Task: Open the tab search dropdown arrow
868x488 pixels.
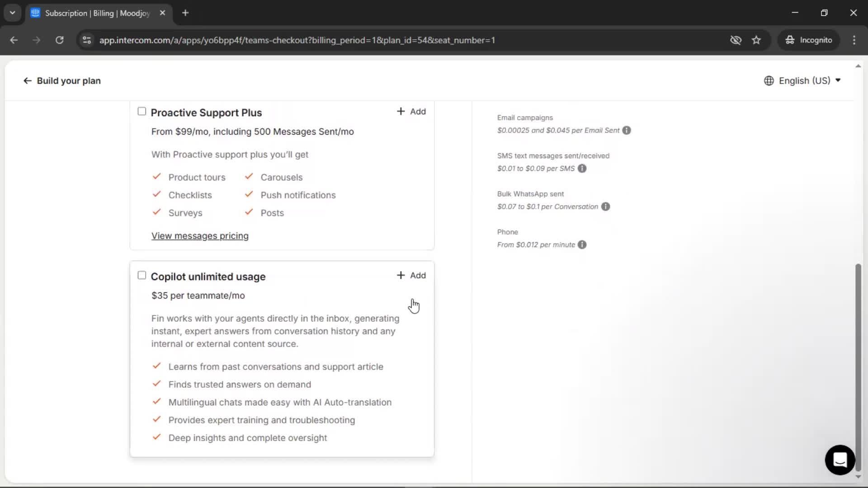Action: tap(13, 13)
